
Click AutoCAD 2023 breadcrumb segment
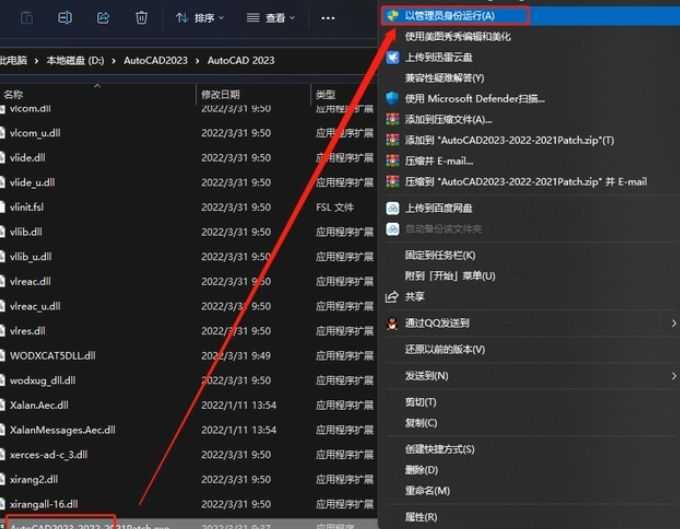(x=241, y=60)
